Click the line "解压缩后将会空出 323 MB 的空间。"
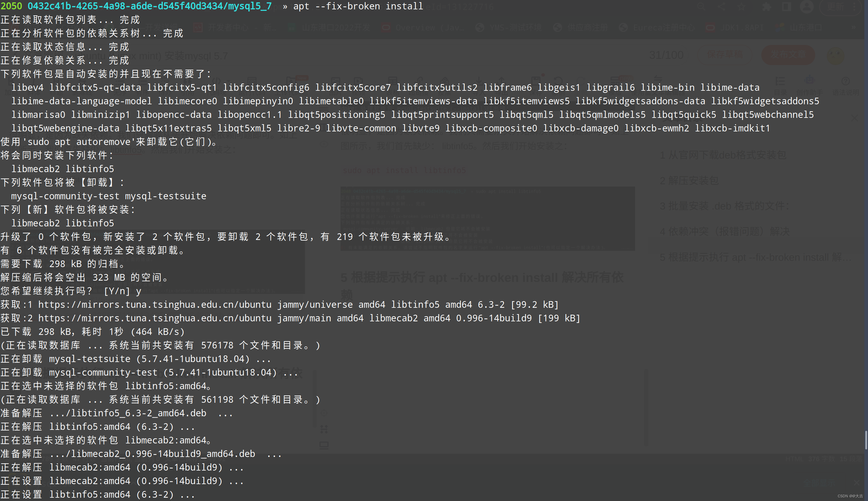 (85, 277)
